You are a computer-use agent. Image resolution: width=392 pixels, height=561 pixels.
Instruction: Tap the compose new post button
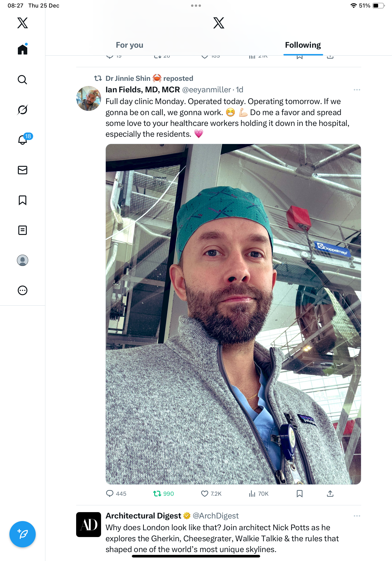23,534
